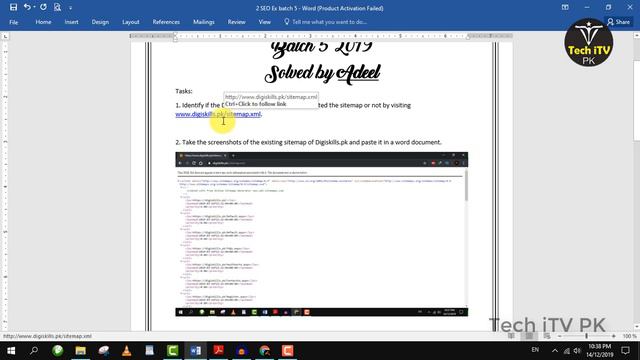Image resolution: width=640 pixels, height=360 pixels.
Task: Switch to the Insert ribbon tab
Action: (71, 22)
